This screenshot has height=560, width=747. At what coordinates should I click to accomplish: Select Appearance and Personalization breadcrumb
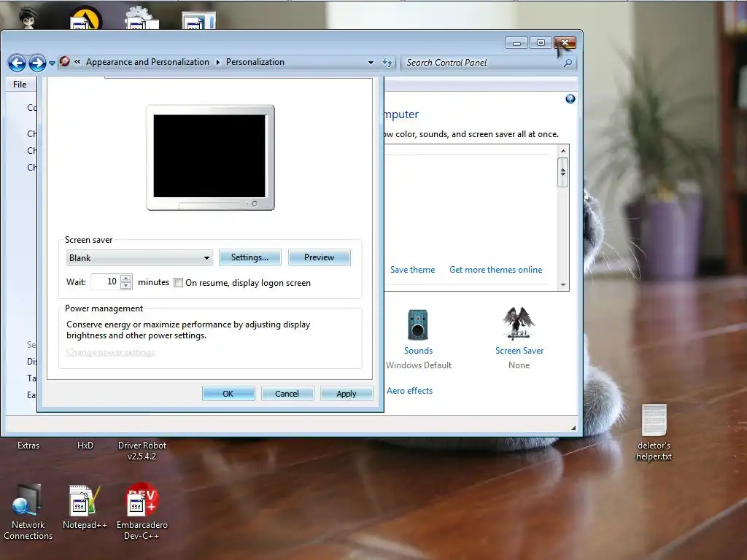coord(147,62)
